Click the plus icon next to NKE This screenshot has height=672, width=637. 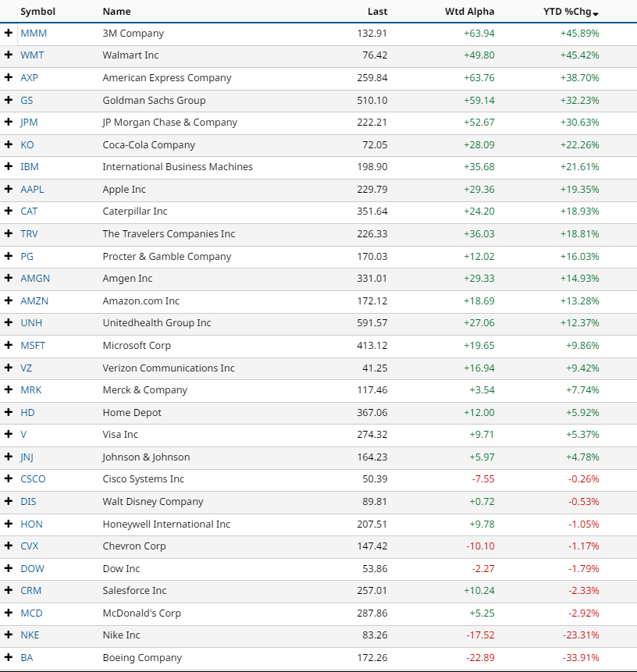9,635
